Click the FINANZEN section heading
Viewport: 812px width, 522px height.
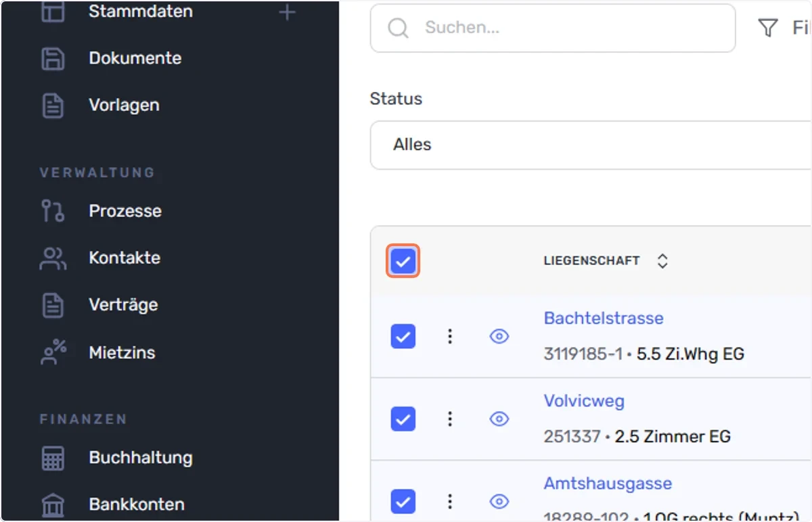(83, 419)
